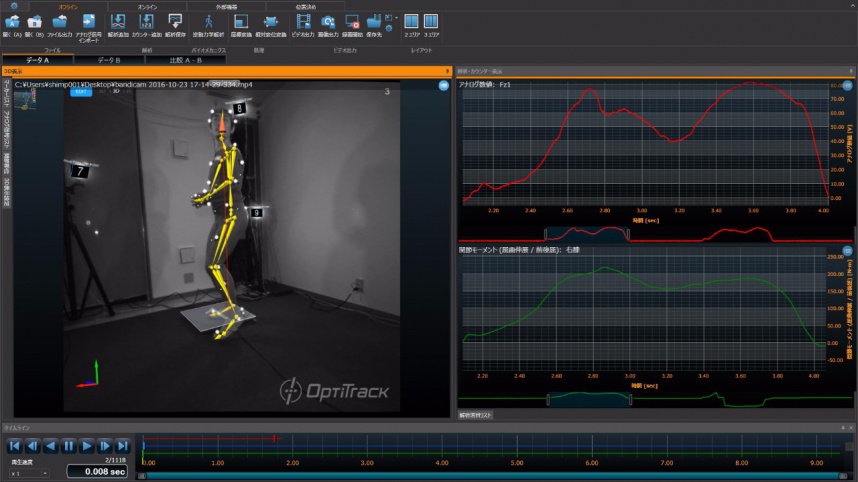Switch layout to 2エリア two-area view

414,24
